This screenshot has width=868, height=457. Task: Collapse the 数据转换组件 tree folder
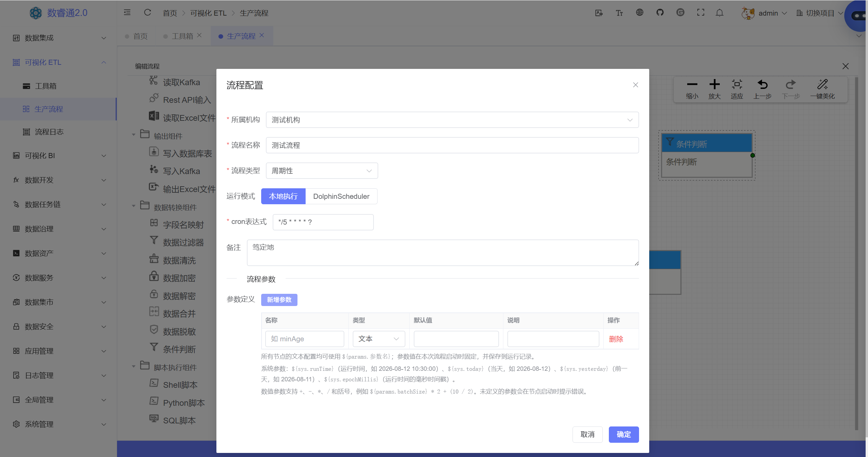click(x=134, y=206)
